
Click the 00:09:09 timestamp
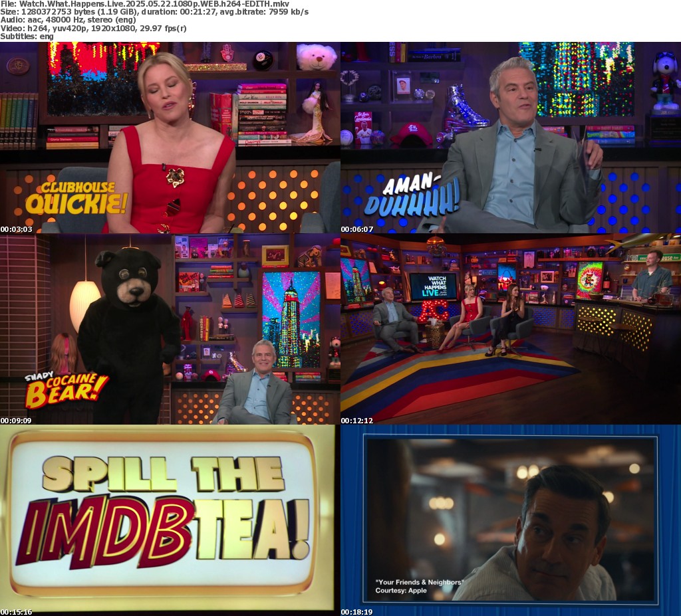tap(16, 421)
